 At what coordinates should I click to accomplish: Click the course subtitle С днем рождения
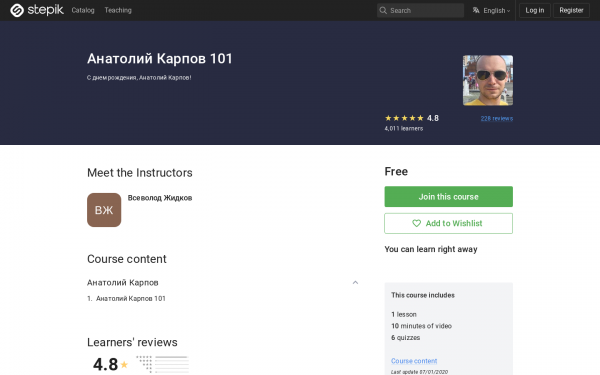(x=139, y=78)
